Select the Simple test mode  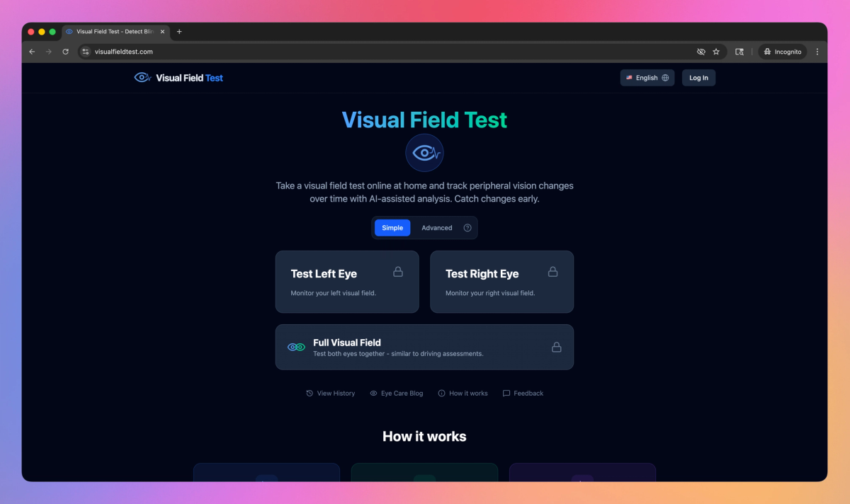[x=392, y=227]
